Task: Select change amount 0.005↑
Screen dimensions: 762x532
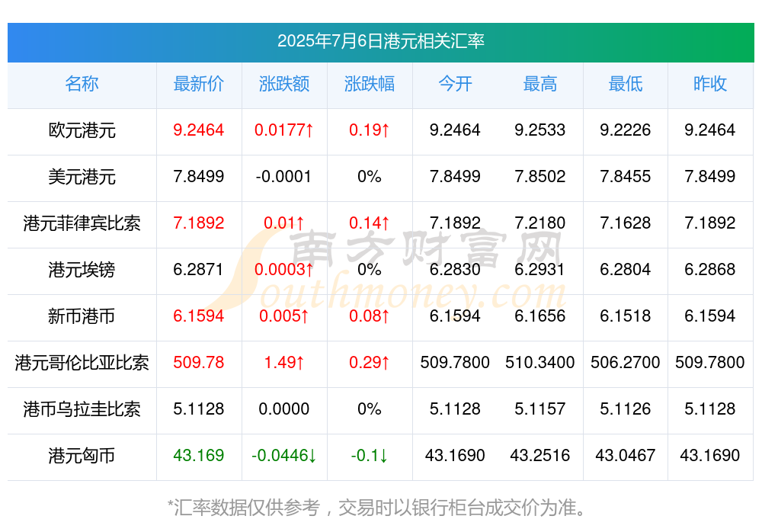Action: click(x=284, y=316)
